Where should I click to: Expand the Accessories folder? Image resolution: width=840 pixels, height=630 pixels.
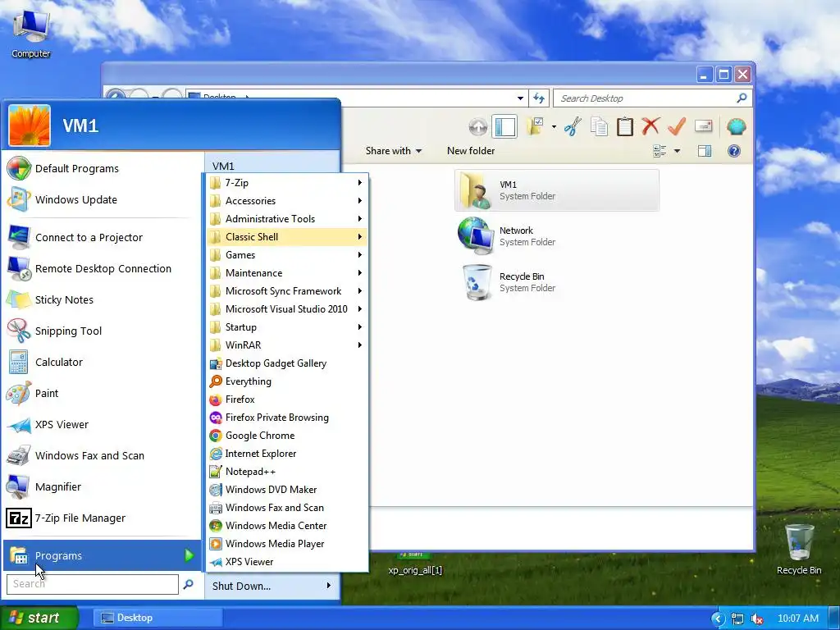pos(287,201)
